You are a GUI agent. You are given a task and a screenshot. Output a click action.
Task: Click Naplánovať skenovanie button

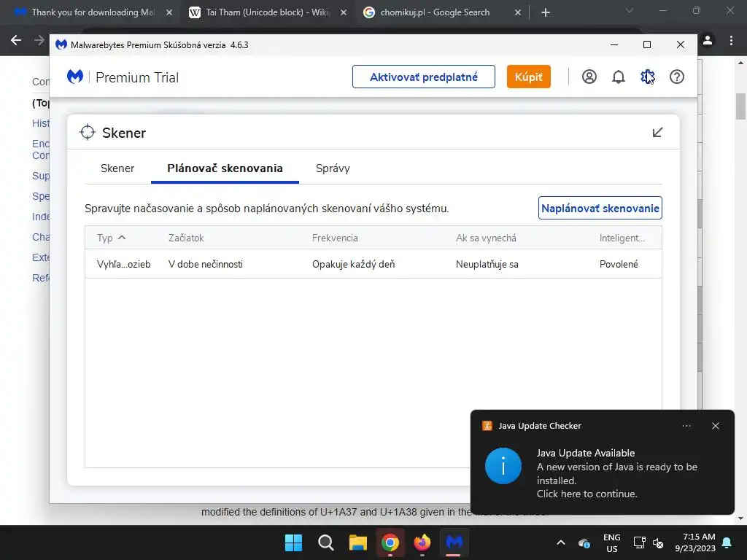point(600,208)
